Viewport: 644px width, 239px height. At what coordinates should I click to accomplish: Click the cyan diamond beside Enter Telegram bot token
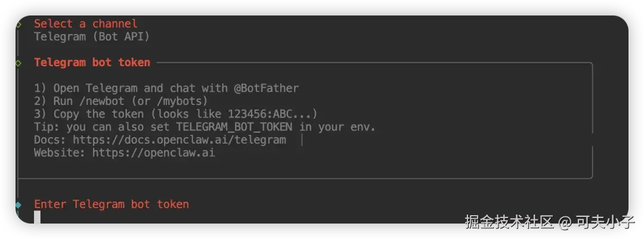tap(19, 205)
